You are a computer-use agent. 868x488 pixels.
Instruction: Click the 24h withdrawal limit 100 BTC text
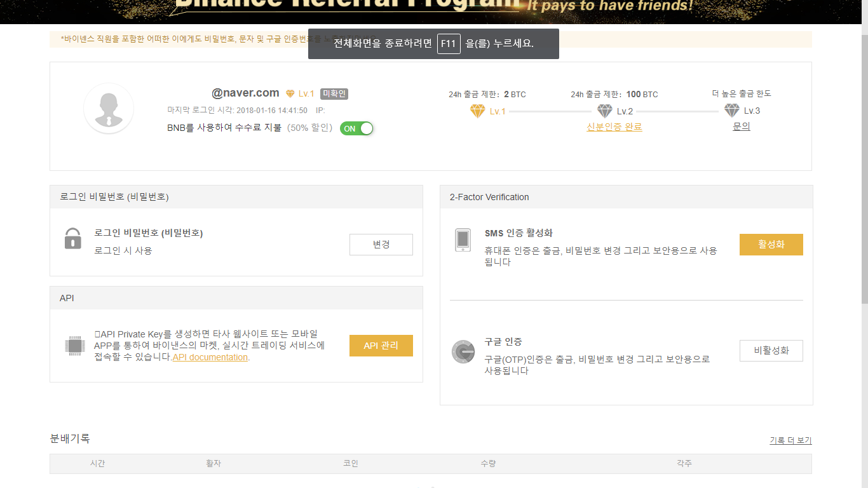[x=614, y=94]
